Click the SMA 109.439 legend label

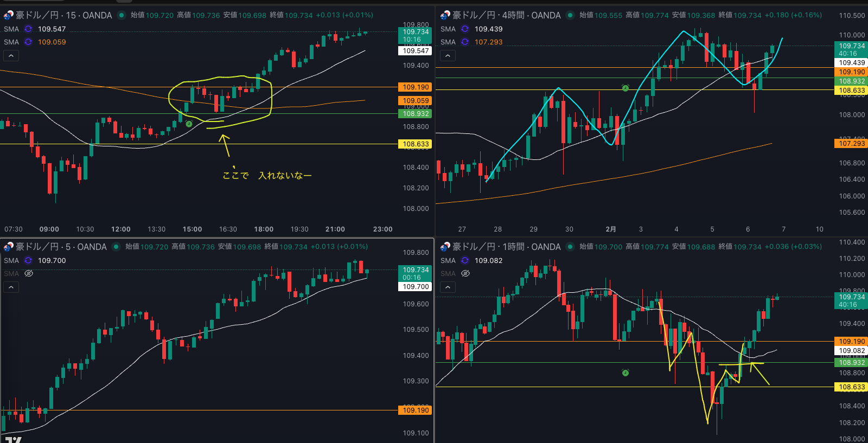448,29
